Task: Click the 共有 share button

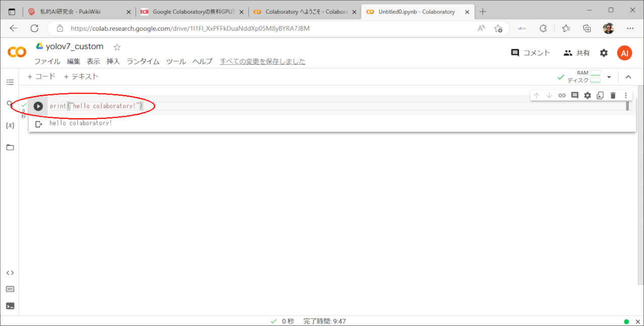Action: click(x=577, y=53)
